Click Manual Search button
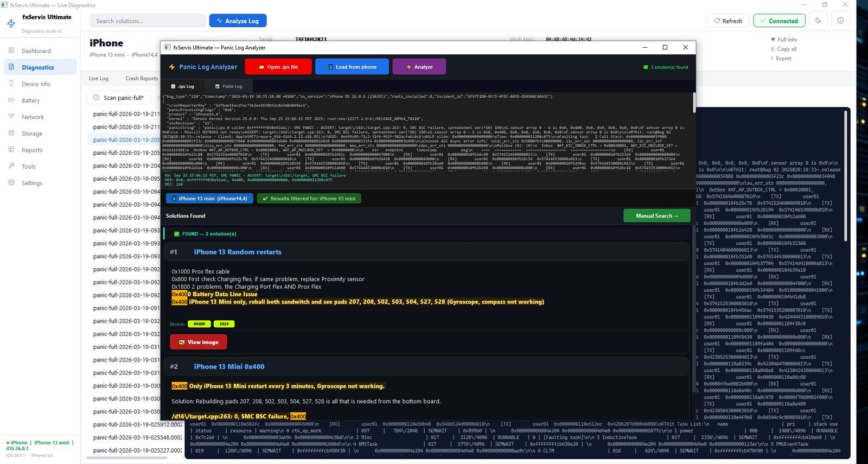This screenshot has width=868, height=464. [x=657, y=215]
